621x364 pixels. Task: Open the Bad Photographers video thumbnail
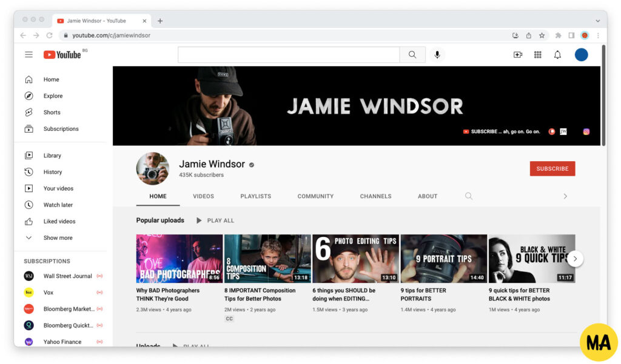click(180, 259)
